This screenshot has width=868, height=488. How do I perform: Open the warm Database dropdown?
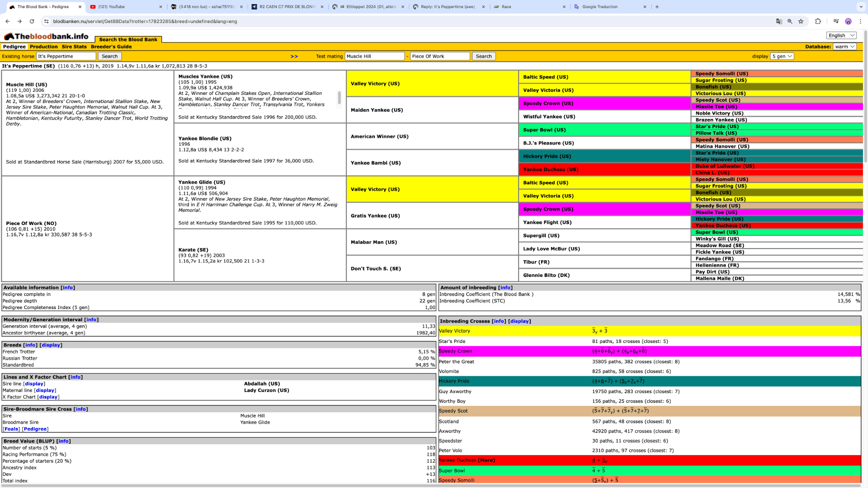tap(844, 47)
